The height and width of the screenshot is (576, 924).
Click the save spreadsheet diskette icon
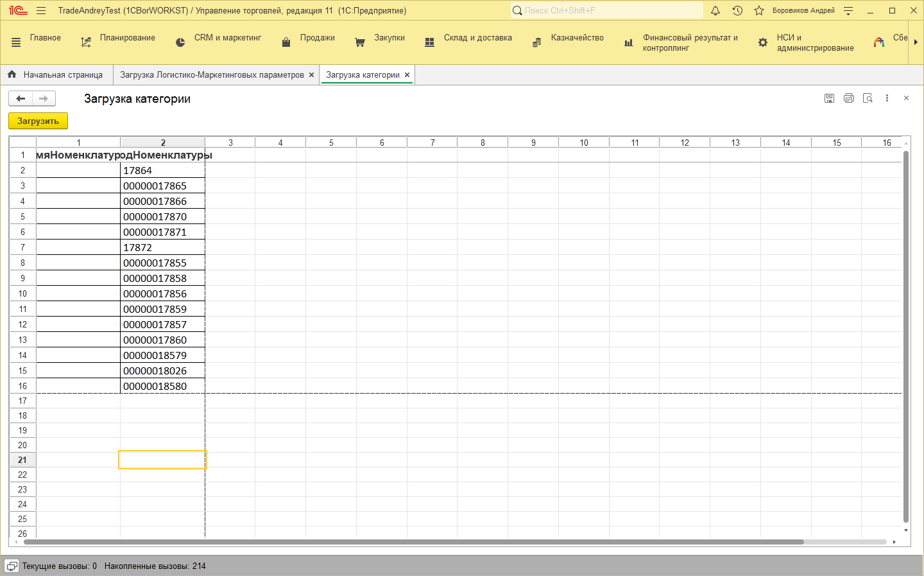click(x=829, y=98)
